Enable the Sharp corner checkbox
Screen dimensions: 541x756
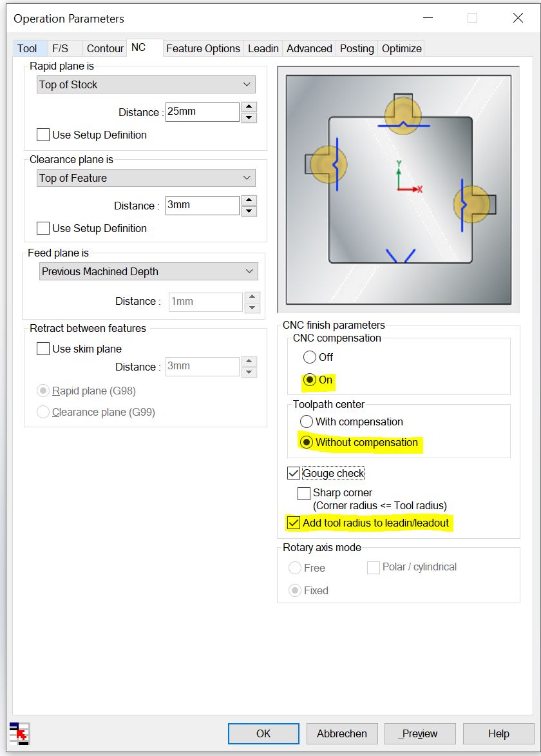[x=304, y=493]
